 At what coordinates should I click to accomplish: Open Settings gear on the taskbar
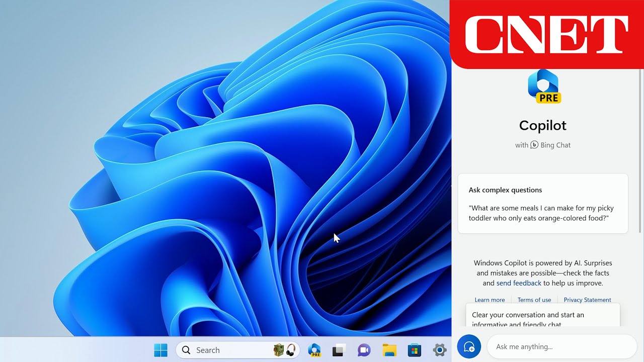[440, 350]
